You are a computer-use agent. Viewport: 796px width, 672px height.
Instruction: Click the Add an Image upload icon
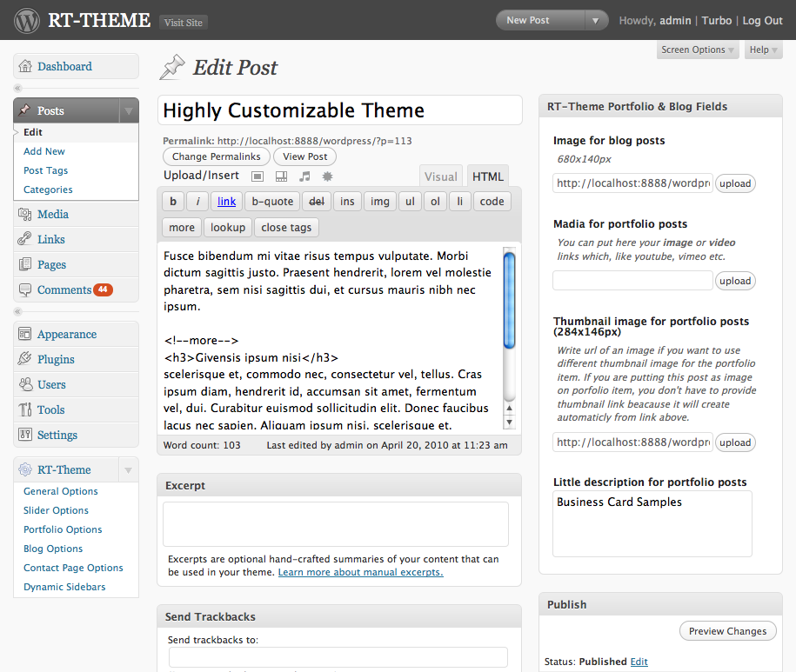pos(258,176)
